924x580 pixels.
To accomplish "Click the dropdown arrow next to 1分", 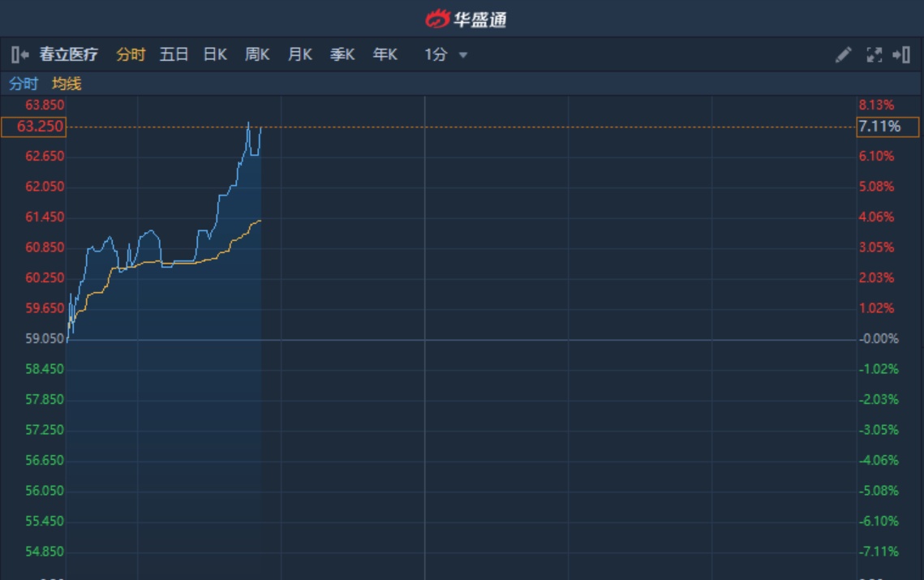I will 463,55.
